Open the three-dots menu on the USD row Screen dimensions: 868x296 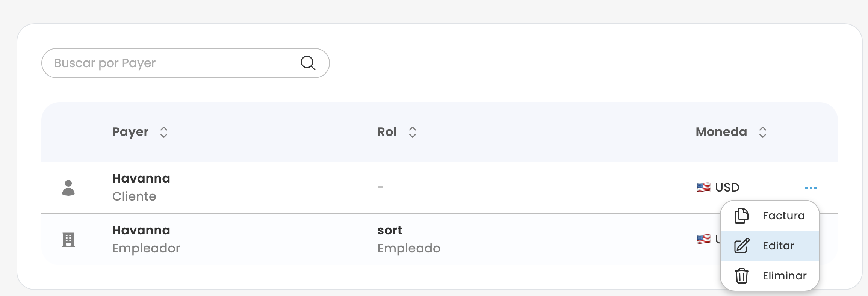[811, 187]
